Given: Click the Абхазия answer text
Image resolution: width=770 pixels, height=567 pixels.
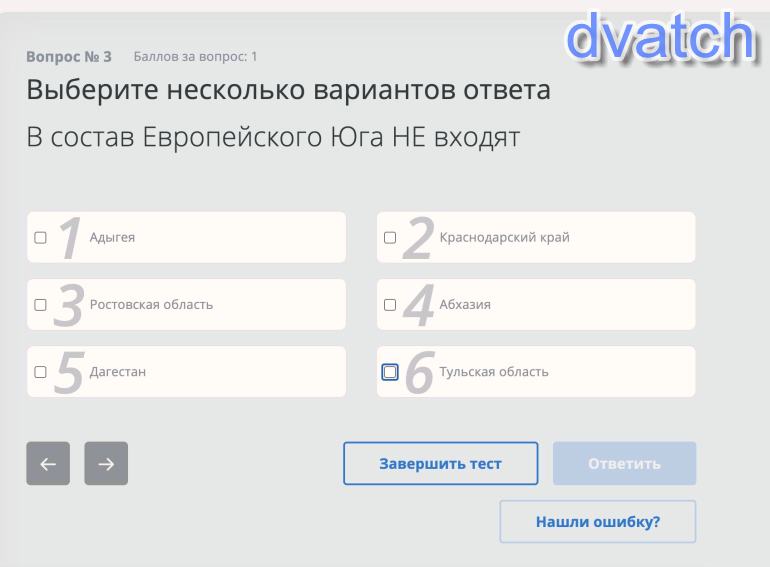Looking at the screenshot, I should (x=465, y=305).
